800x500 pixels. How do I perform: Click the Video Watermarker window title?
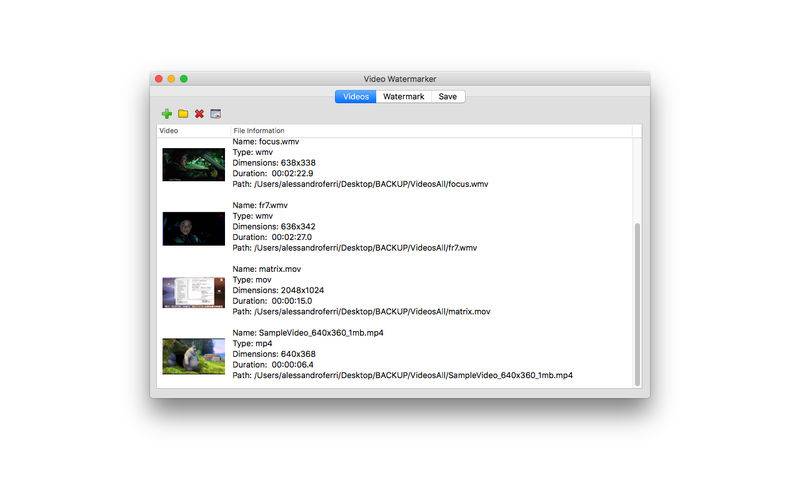tap(400, 79)
